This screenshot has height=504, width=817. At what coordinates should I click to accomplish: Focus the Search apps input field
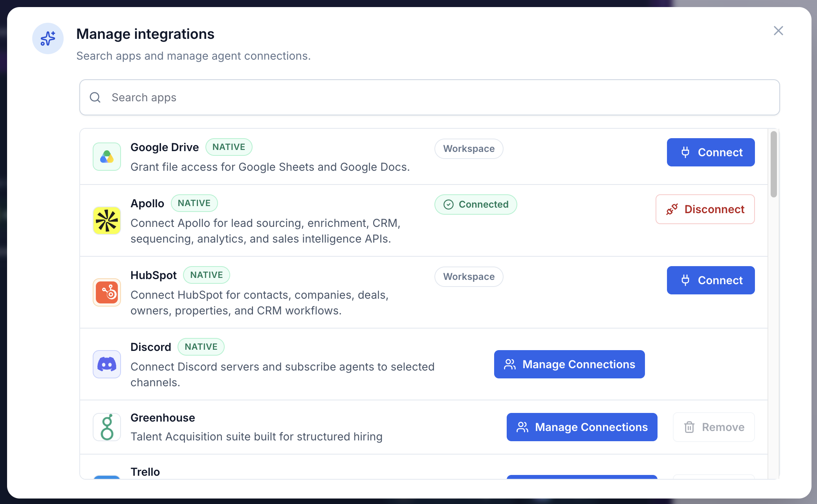[429, 97]
